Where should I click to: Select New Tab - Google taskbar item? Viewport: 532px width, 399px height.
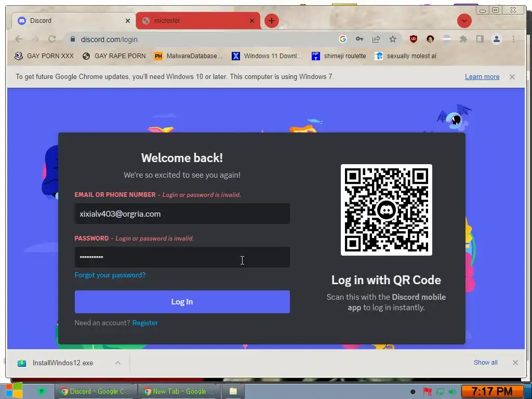pyautogui.click(x=179, y=392)
